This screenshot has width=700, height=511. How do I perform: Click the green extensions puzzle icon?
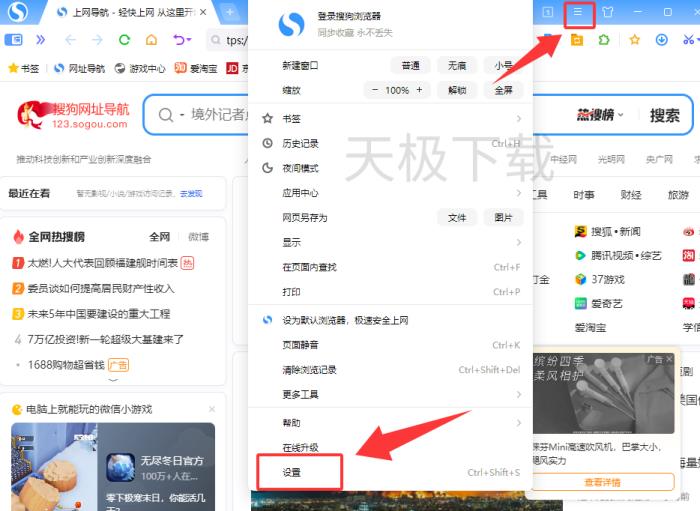pos(604,40)
